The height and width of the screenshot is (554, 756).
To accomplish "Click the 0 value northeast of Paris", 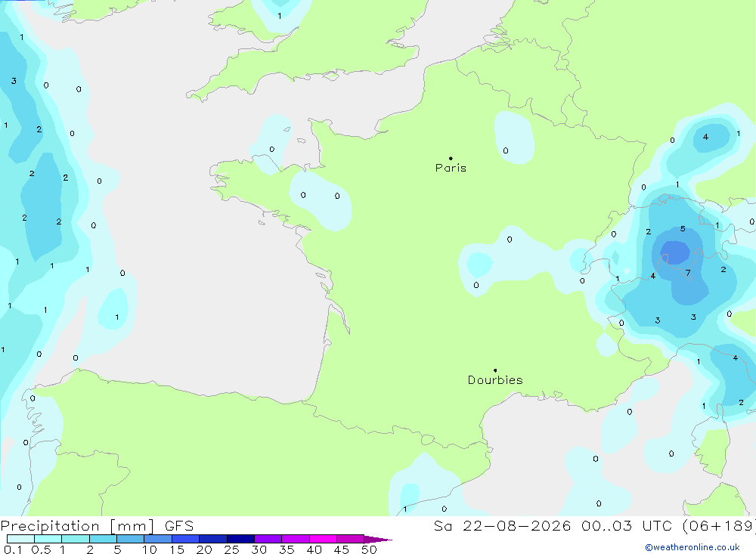I will (x=505, y=150).
